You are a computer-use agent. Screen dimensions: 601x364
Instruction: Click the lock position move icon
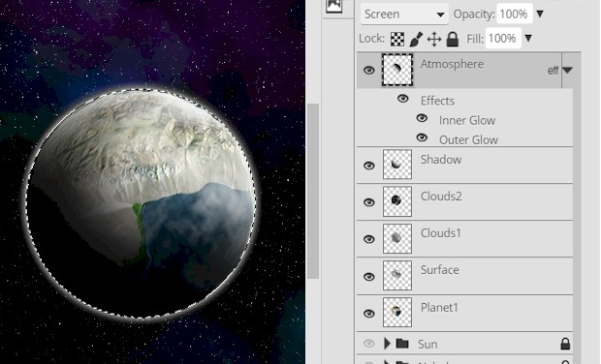tap(434, 39)
